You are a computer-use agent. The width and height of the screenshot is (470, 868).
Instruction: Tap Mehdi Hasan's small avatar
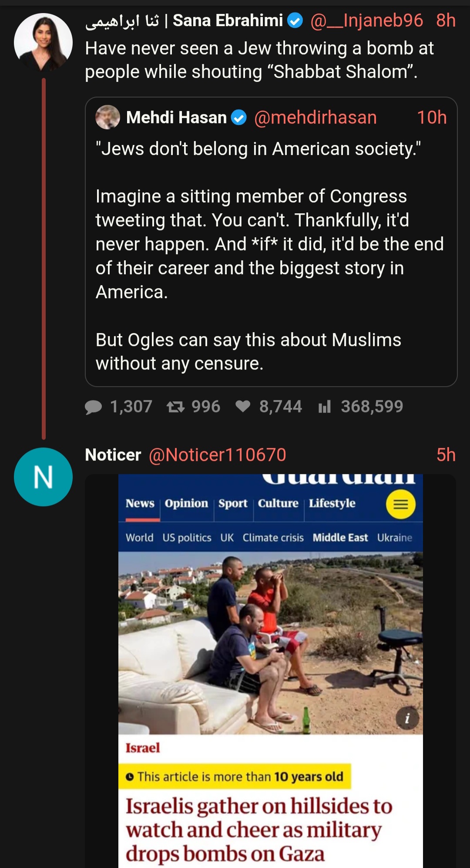coord(107,117)
